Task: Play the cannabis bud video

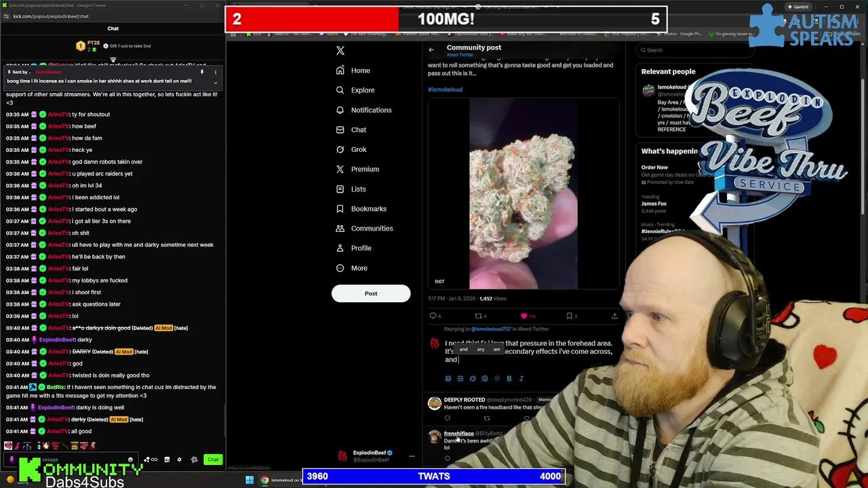Action: click(523, 194)
